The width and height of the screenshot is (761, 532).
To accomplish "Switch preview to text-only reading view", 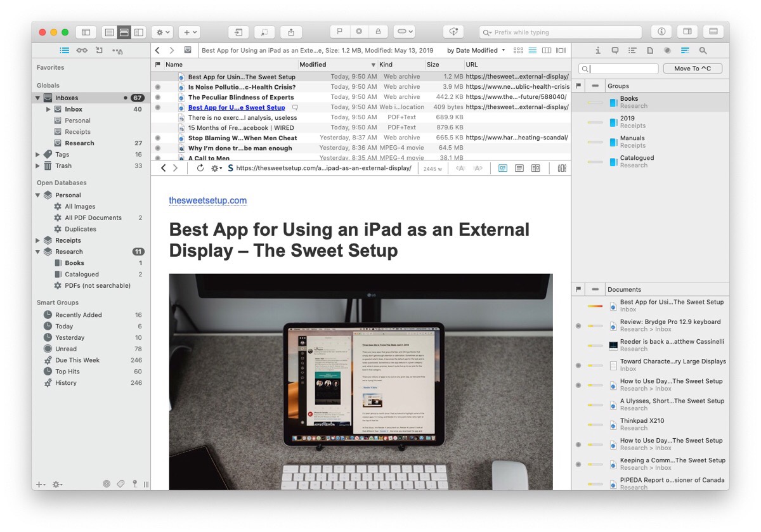I will click(519, 168).
